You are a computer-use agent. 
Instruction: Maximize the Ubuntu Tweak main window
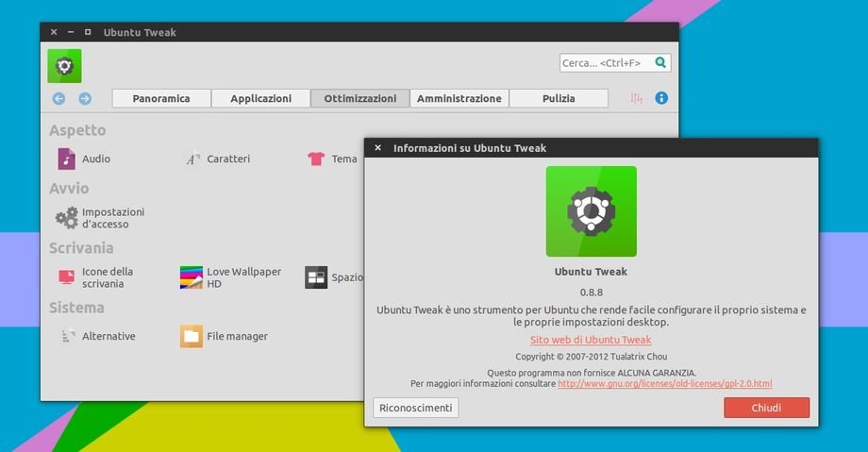[88, 32]
